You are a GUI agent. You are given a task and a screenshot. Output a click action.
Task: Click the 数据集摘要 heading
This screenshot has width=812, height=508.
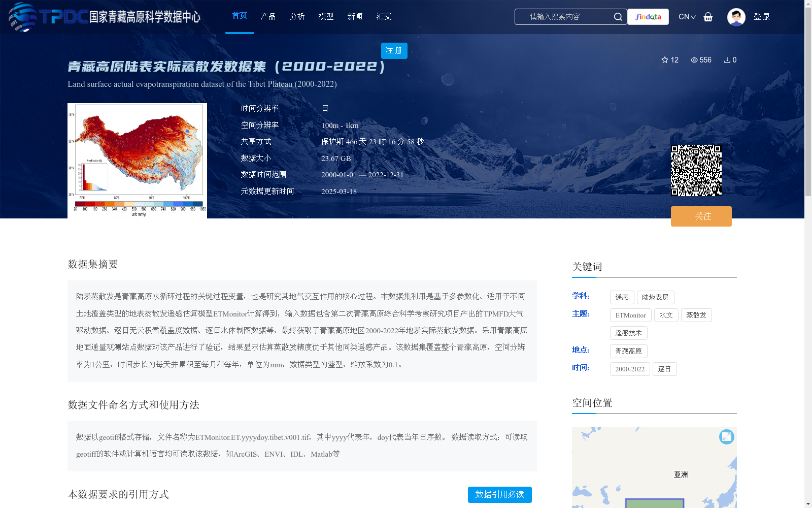click(93, 264)
